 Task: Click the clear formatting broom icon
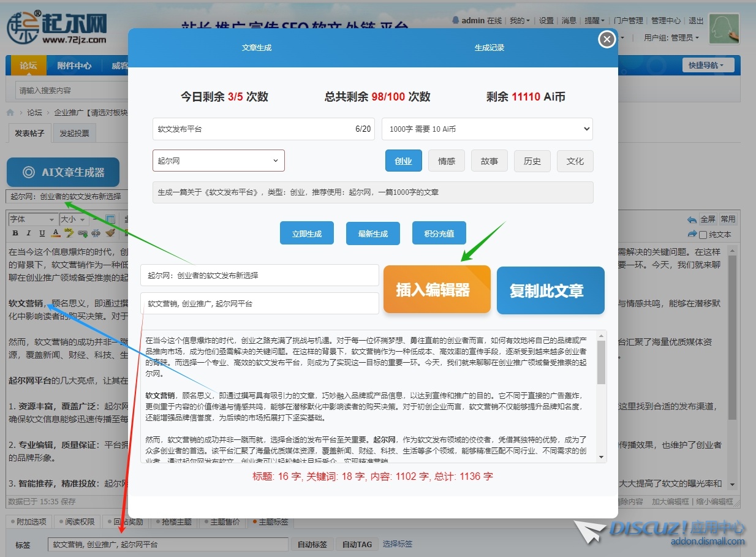click(110, 233)
